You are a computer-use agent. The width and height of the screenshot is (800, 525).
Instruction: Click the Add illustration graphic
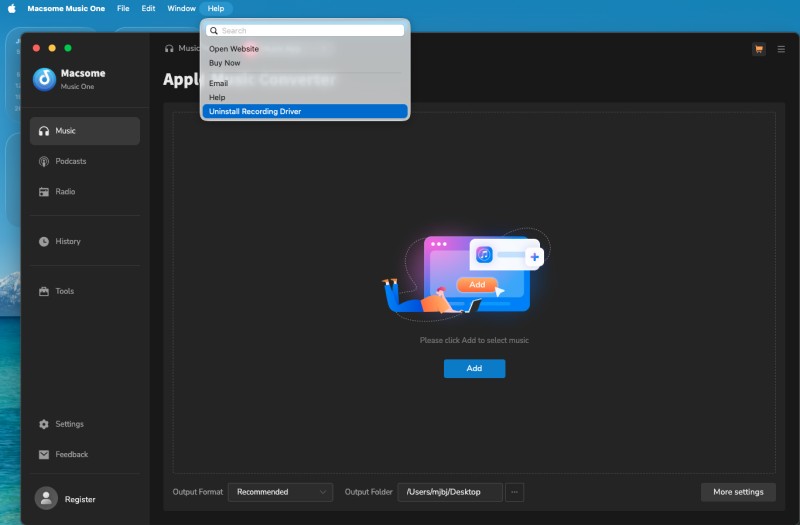point(467,274)
